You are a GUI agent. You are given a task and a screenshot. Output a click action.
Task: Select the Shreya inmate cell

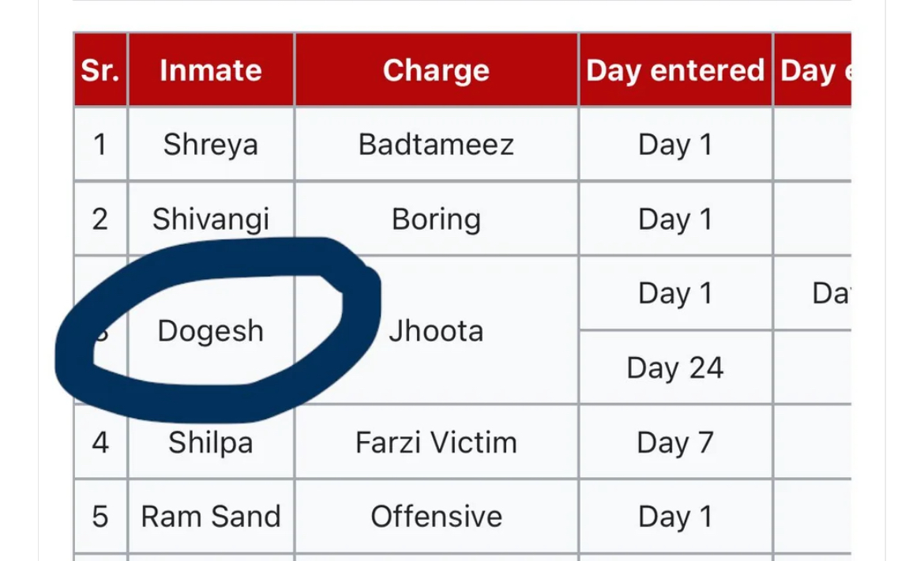click(211, 145)
